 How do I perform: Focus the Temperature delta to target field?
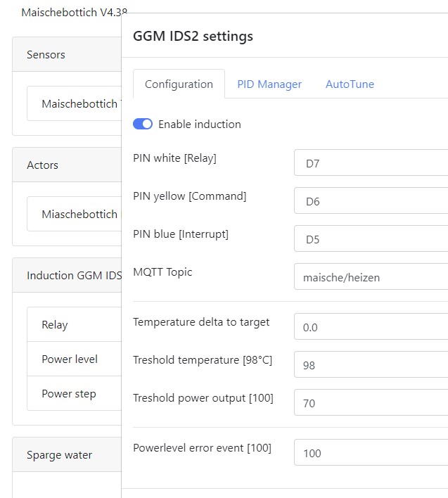pyautogui.click(x=371, y=327)
